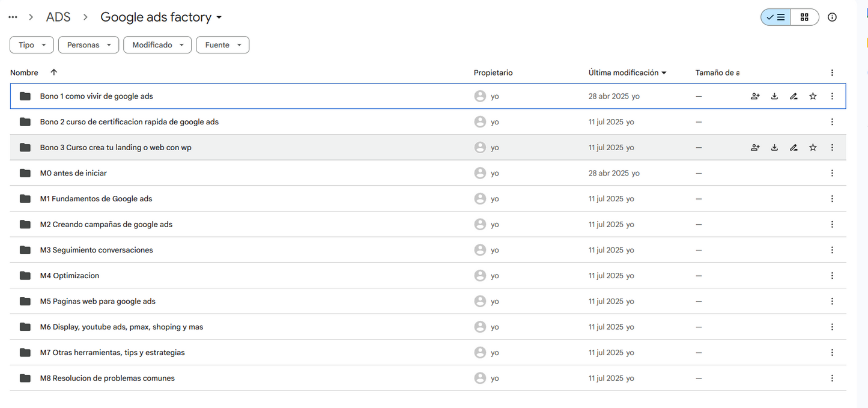Open the view details info icon
The width and height of the screenshot is (868, 408).
[x=832, y=17]
